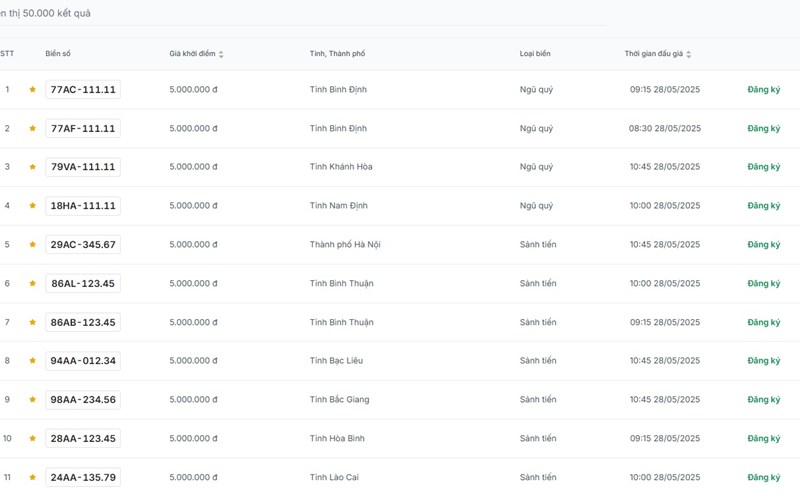
Task: Toggle favorite star for plate 77AF-111.11
Action: [x=32, y=129]
